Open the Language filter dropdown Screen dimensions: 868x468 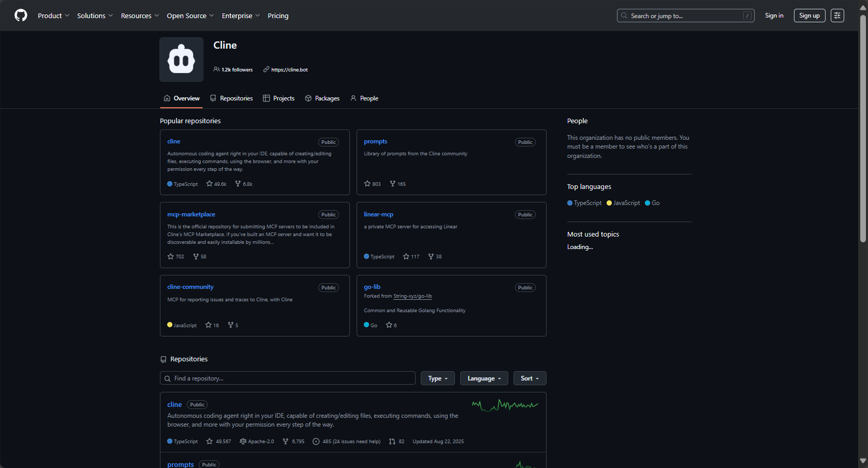484,378
